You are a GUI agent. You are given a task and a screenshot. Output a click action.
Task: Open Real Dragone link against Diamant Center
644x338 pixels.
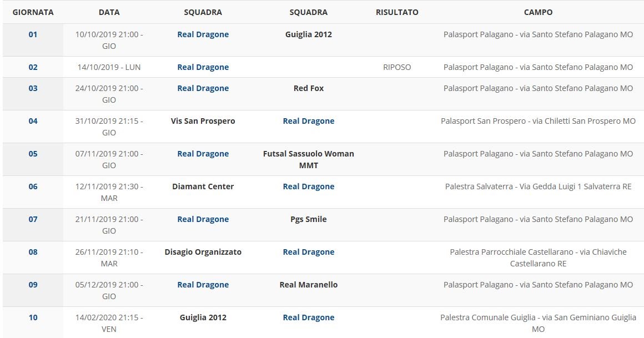point(309,186)
